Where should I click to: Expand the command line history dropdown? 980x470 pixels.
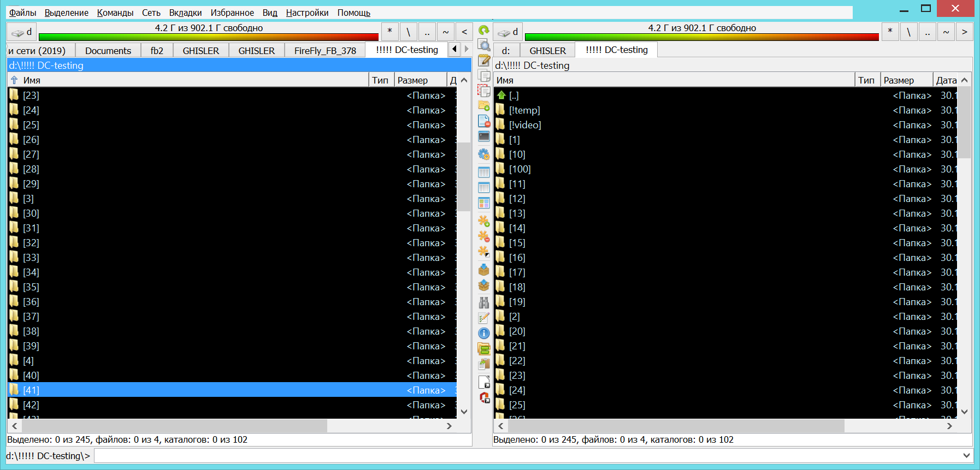click(966, 455)
